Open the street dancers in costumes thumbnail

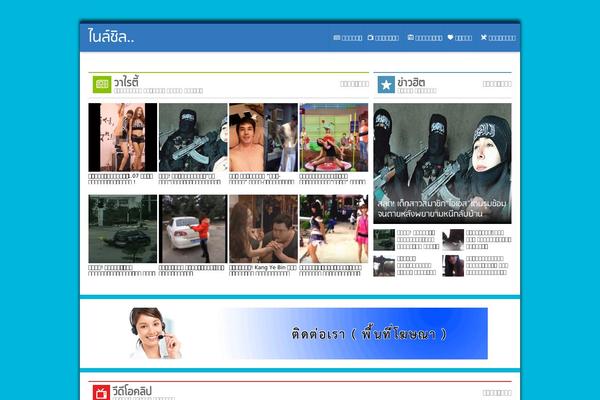pyautogui.click(x=334, y=229)
